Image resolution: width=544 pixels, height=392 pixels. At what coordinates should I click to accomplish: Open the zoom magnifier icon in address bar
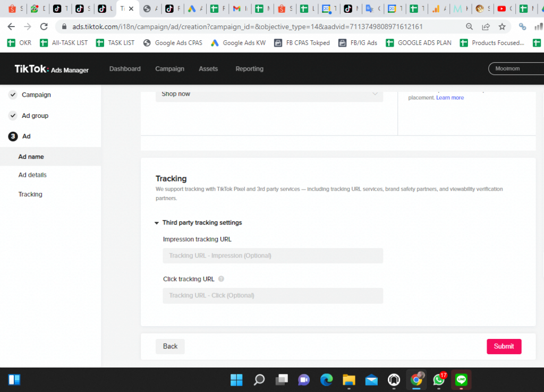point(469,27)
